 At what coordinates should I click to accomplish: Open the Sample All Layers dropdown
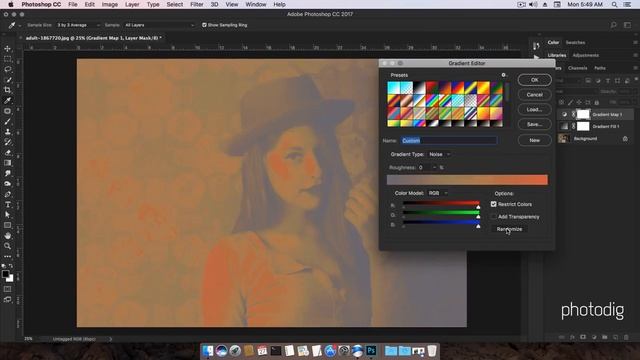pyautogui.click(x=159, y=25)
